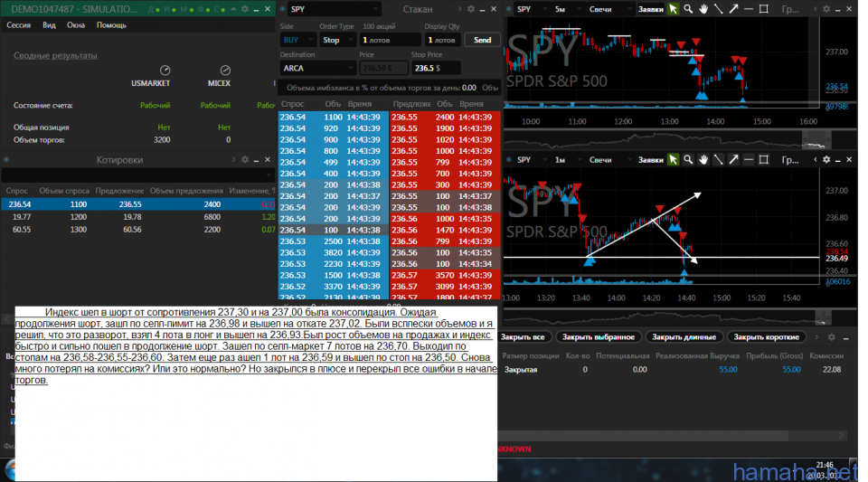Click the Display Qty lots field
The height and width of the screenshot is (482, 868).
(x=442, y=40)
